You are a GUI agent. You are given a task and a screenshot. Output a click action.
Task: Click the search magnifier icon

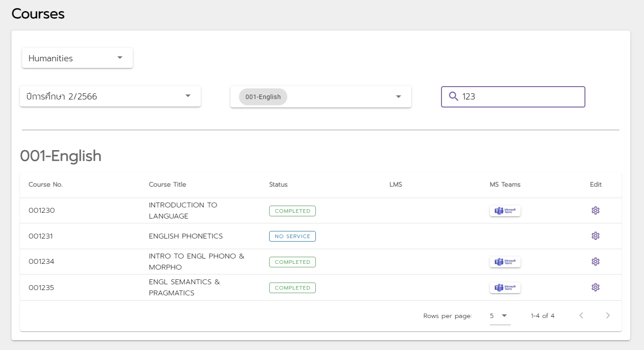(x=453, y=96)
